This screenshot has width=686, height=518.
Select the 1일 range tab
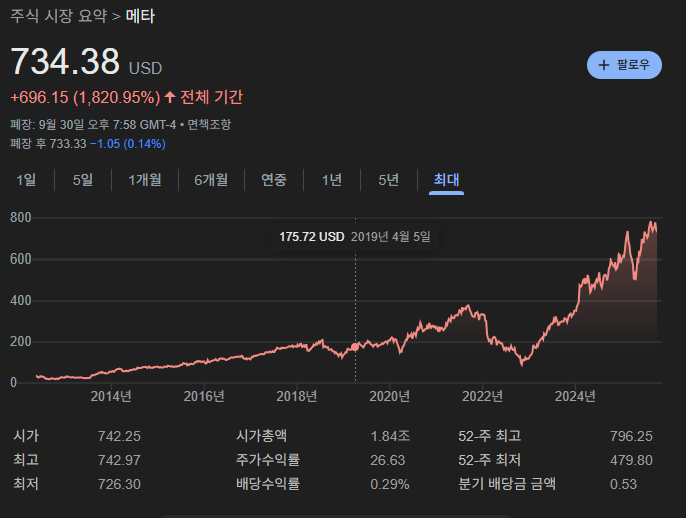(x=26, y=180)
